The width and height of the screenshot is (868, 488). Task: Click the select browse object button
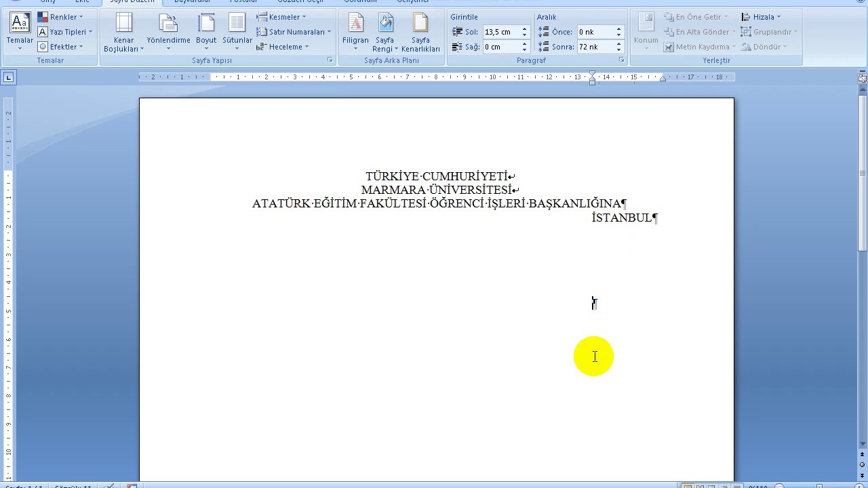coord(863,464)
